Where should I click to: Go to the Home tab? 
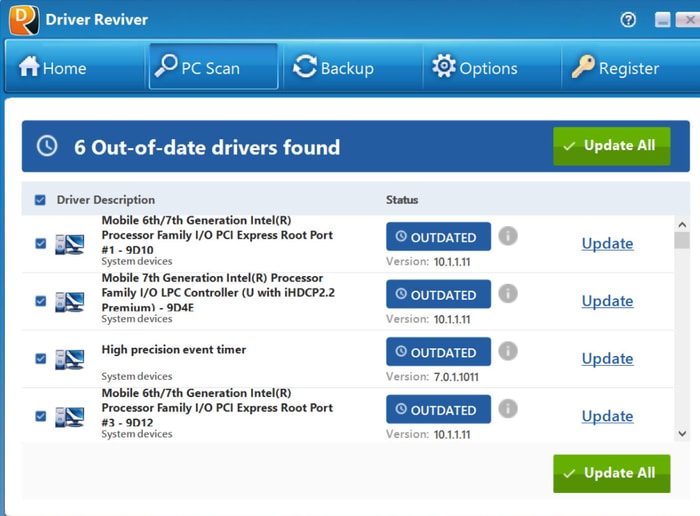click(75, 67)
